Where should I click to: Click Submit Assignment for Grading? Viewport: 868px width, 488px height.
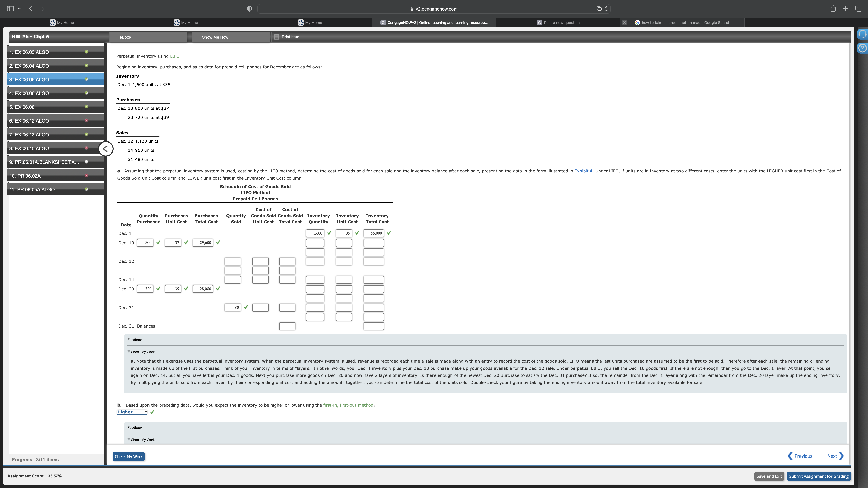pos(819,476)
